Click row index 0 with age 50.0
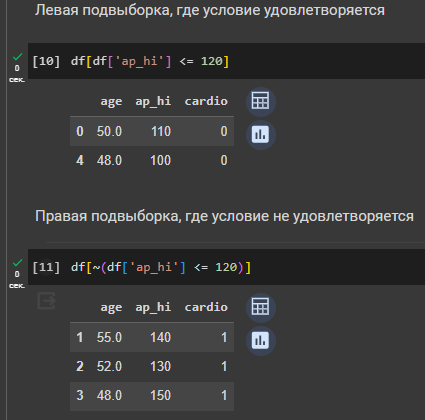The width and height of the screenshot is (425, 420). click(152, 131)
